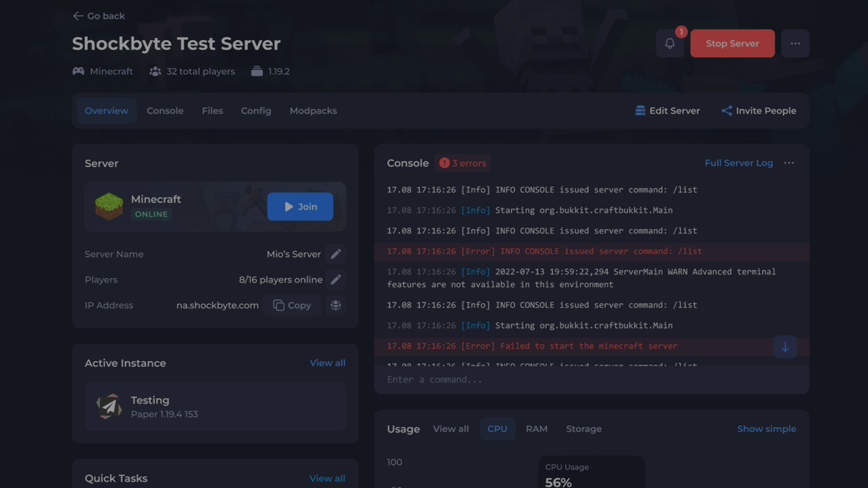This screenshot has height=488, width=868.
Task: Switch to the Console tab
Action: point(165,111)
